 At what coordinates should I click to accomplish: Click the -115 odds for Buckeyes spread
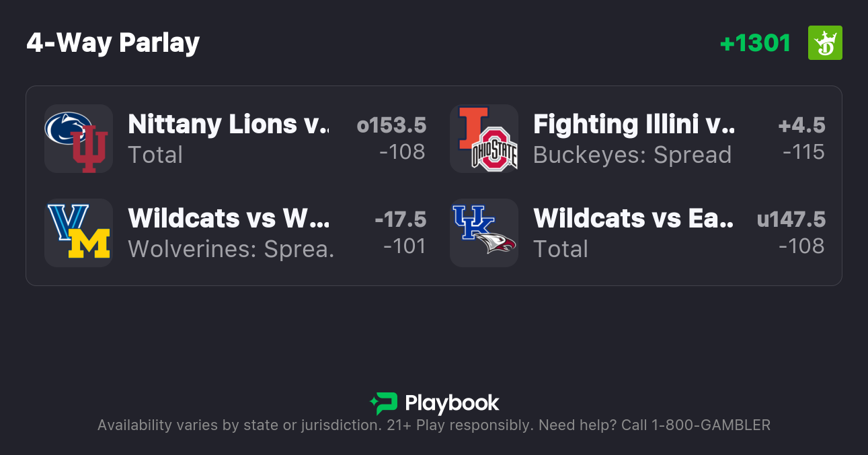pos(803,152)
